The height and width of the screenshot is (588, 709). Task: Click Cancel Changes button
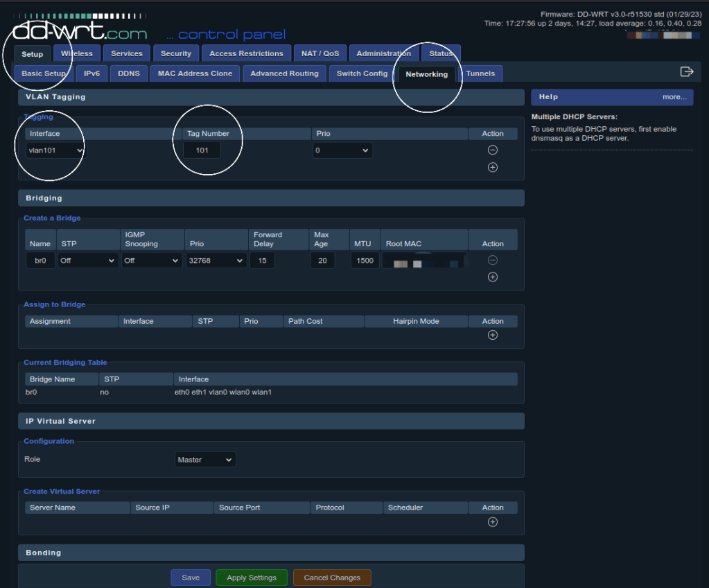pos(332,578)
